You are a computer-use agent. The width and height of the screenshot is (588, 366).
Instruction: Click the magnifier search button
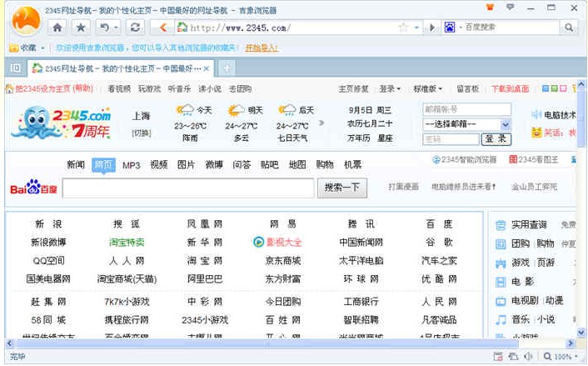pyautogui.click(x=569, y=28)
